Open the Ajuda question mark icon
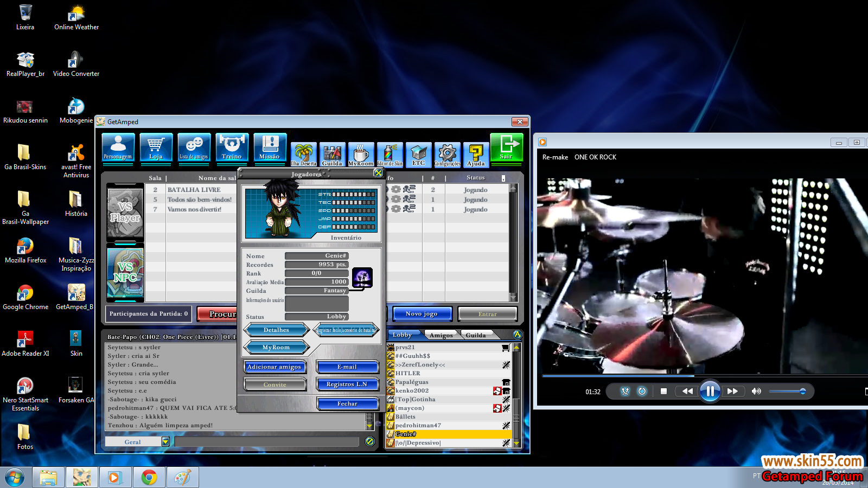This screenshot has width=868, height=488. point(476,155)
